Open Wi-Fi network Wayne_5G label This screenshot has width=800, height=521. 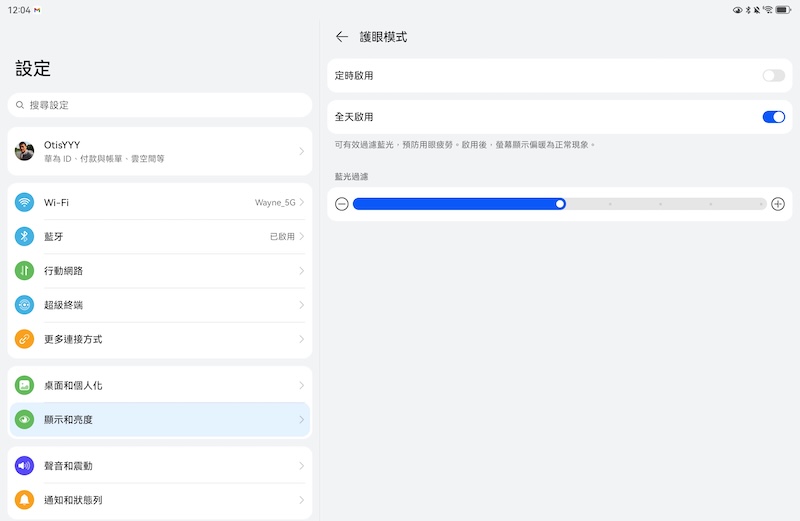(x=274, y=203)
